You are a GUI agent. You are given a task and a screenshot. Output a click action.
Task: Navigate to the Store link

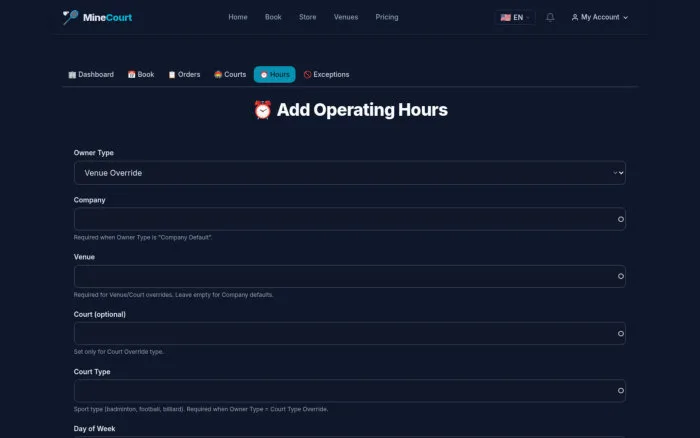point(308,17)
